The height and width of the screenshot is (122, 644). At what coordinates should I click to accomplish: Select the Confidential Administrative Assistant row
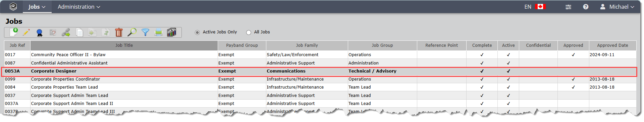(x=320, y=63)
